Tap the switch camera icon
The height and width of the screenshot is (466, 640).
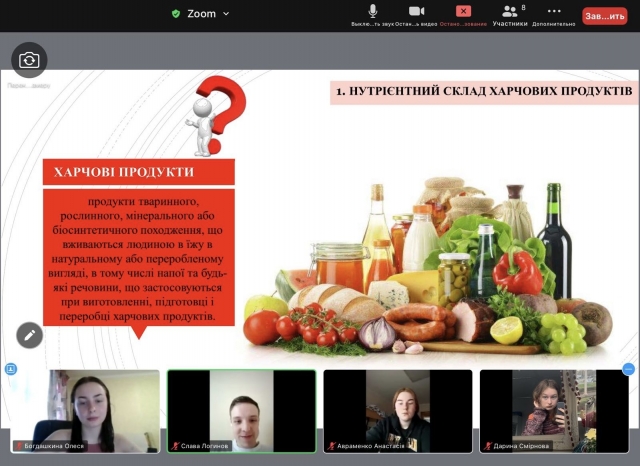(30, 60)
